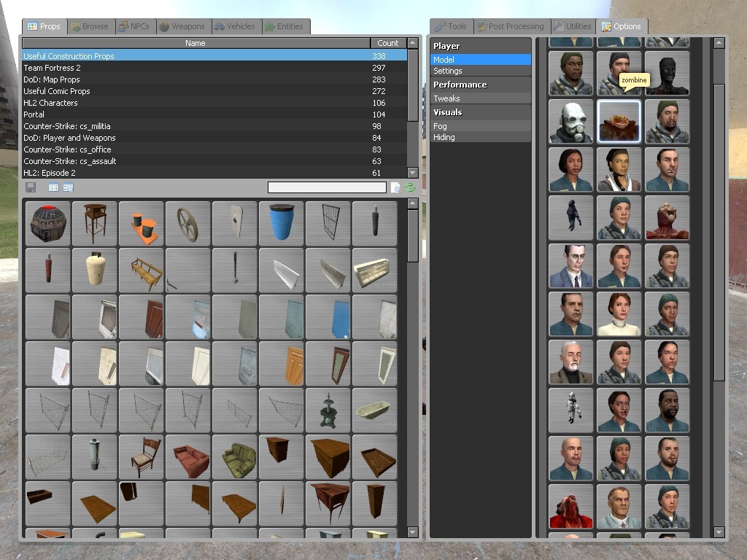Spawn the stone fountain prop
The image size is (747, 560).
pos(328,410)
